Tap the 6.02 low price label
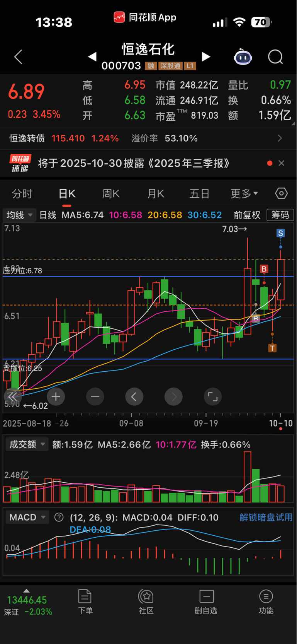297x644 pixels. click(36, 406)
